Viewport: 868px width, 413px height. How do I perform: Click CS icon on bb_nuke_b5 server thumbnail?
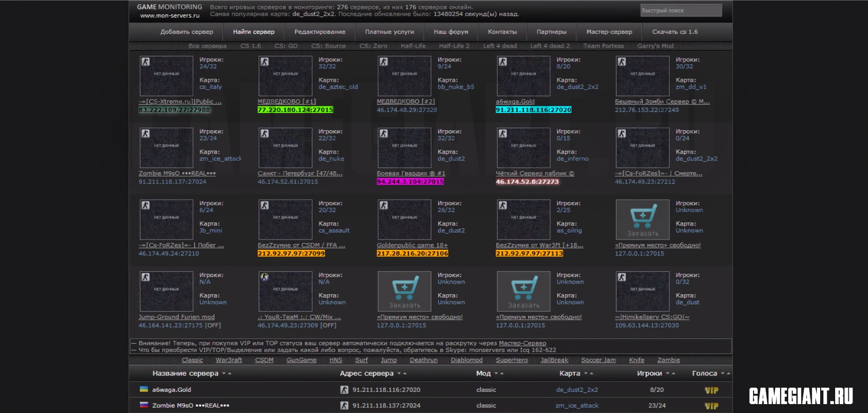point(384,62)
